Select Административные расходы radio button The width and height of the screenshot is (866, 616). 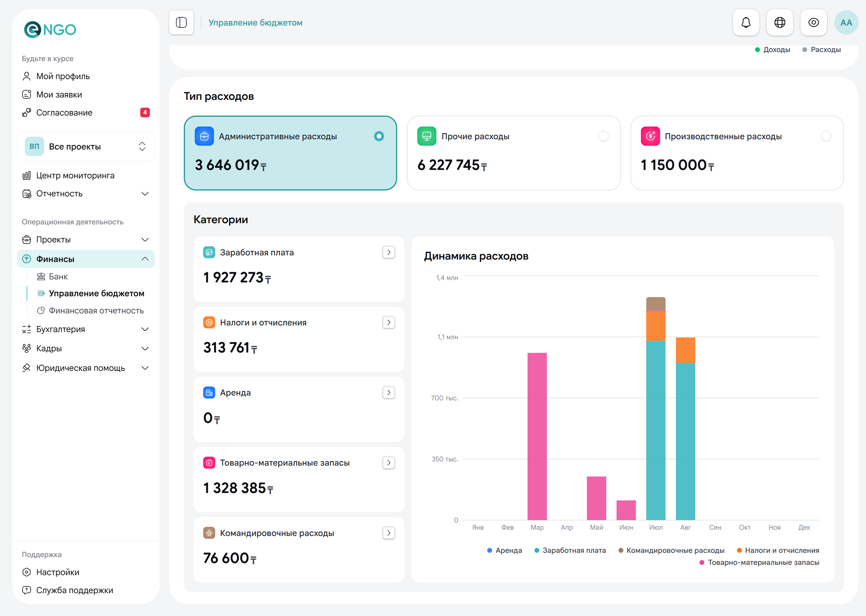379,136
